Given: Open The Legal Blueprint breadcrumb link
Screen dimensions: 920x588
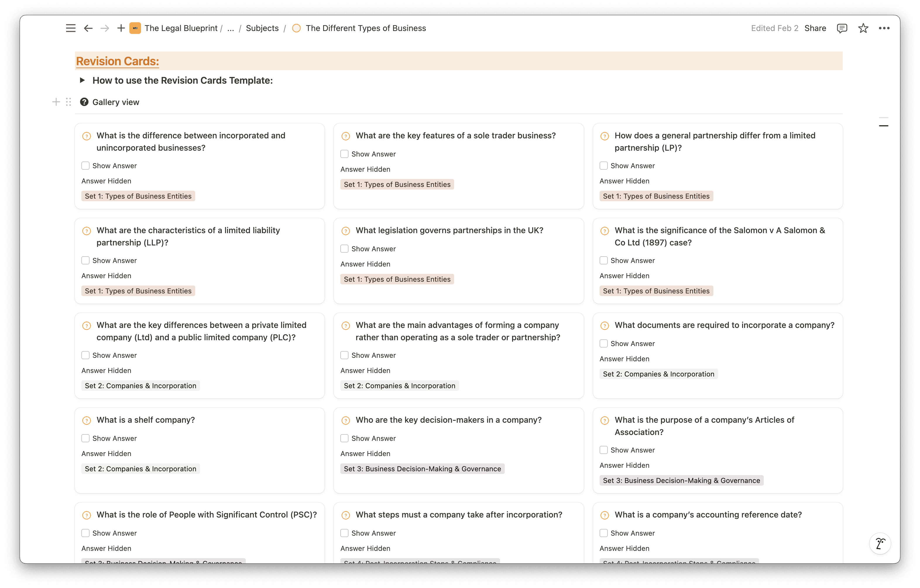Looking at the screenshot, I should (181, 28).
